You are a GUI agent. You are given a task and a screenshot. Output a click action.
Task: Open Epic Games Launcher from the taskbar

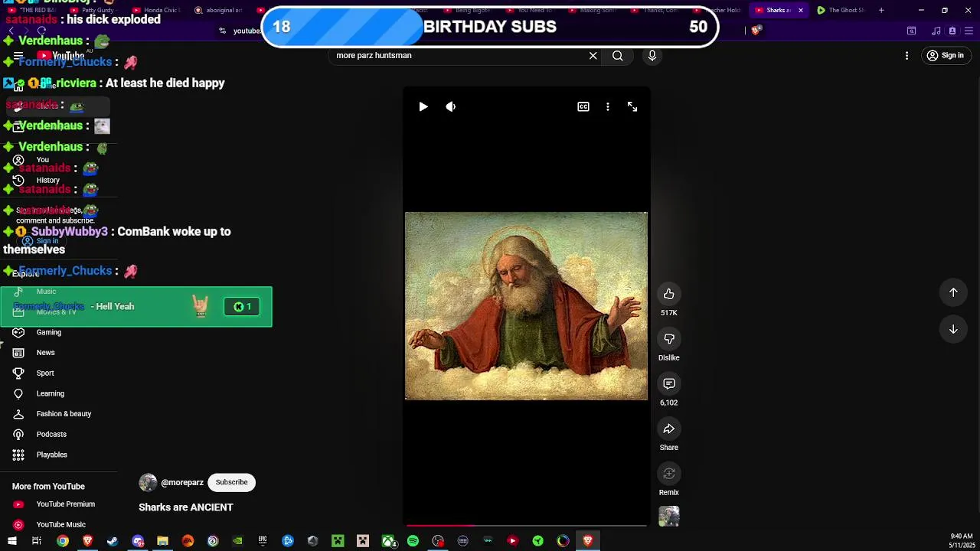(263, 541)
